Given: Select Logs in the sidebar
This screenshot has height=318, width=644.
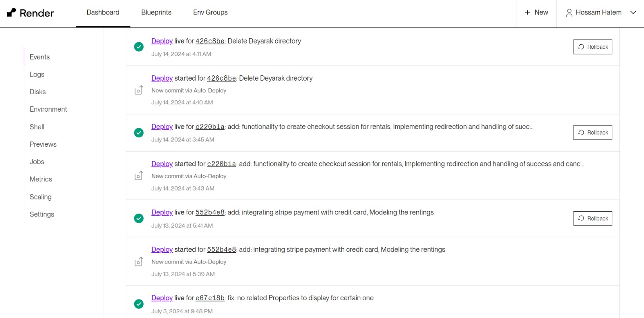Looking at the screenshot, I should pyautogui.click(x=37, y=75).
